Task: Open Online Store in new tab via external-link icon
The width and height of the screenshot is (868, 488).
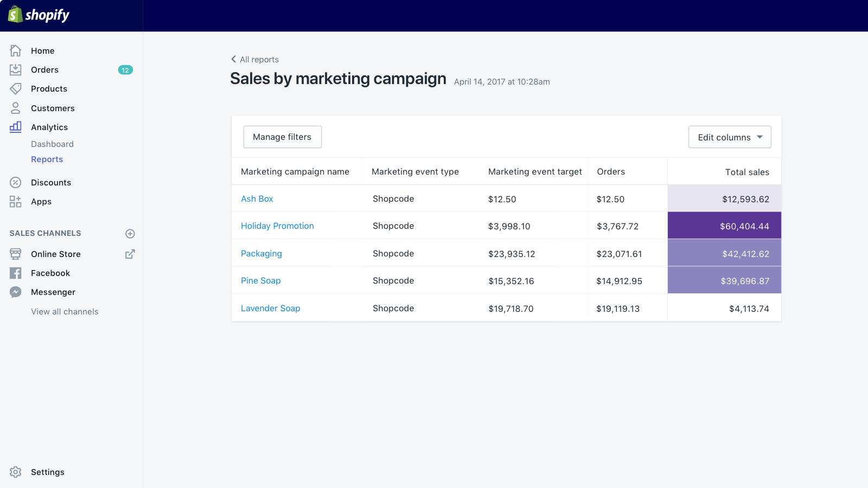Action: 130,254
